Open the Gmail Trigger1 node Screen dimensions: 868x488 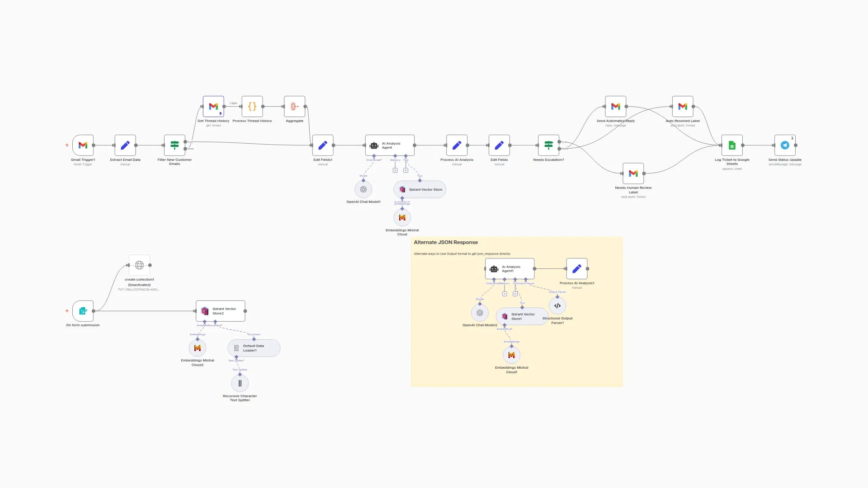83,145
